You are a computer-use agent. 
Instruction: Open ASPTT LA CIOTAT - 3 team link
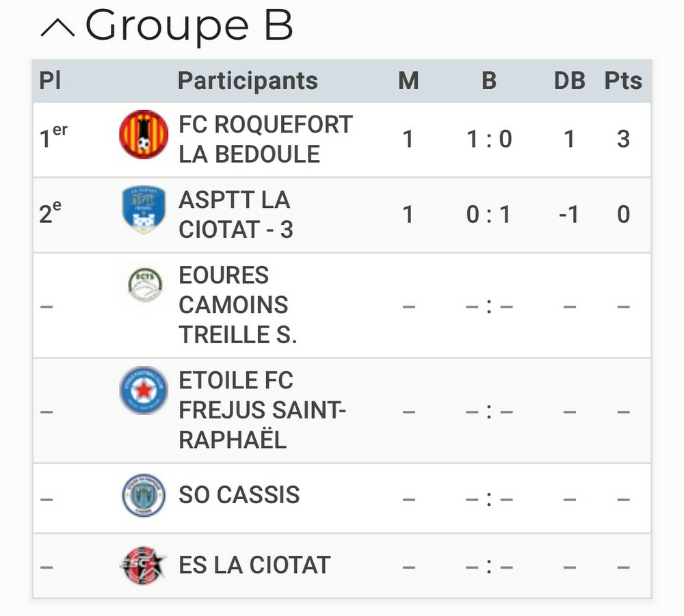click(235, 215)
